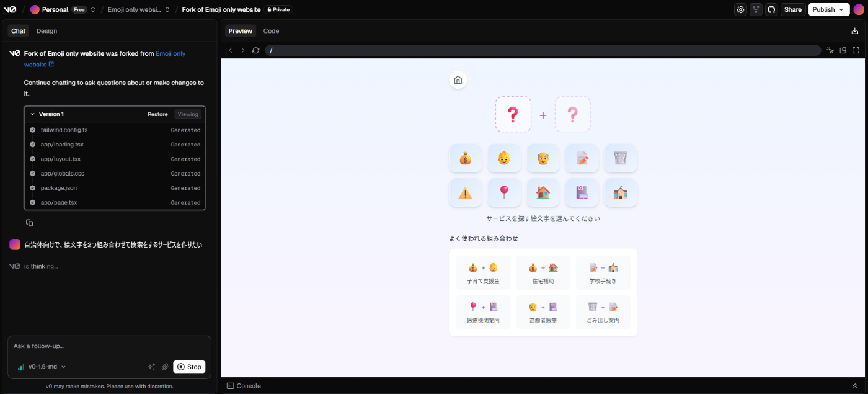Choose the 医療機関案内 combination card
The width and height of the screenshot is (868, 394).
(x=483, y=312)
